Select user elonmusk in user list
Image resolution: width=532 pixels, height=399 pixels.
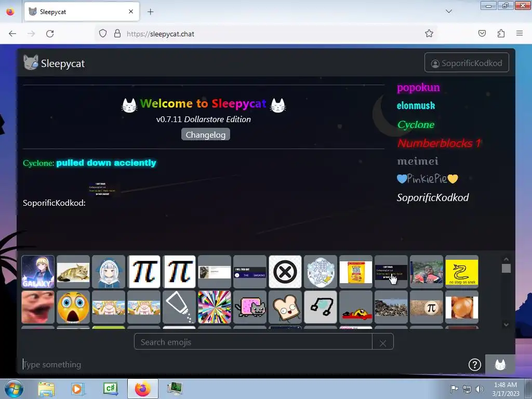click(416, 106)
